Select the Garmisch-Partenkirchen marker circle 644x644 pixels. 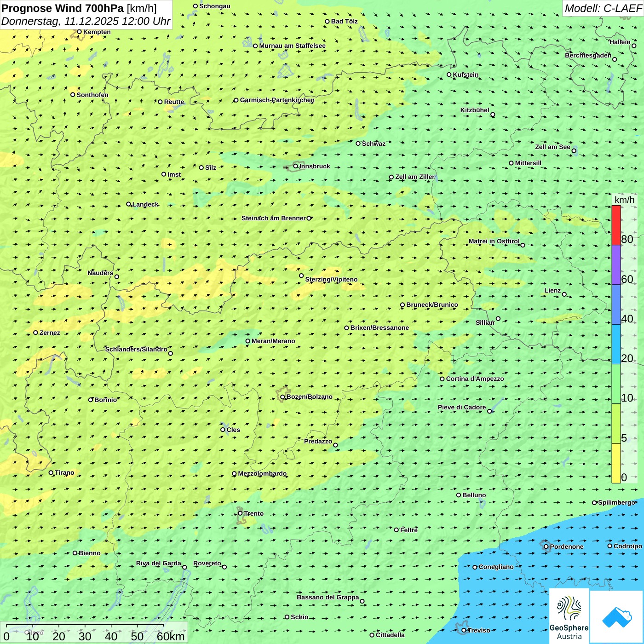coord(236,100)
